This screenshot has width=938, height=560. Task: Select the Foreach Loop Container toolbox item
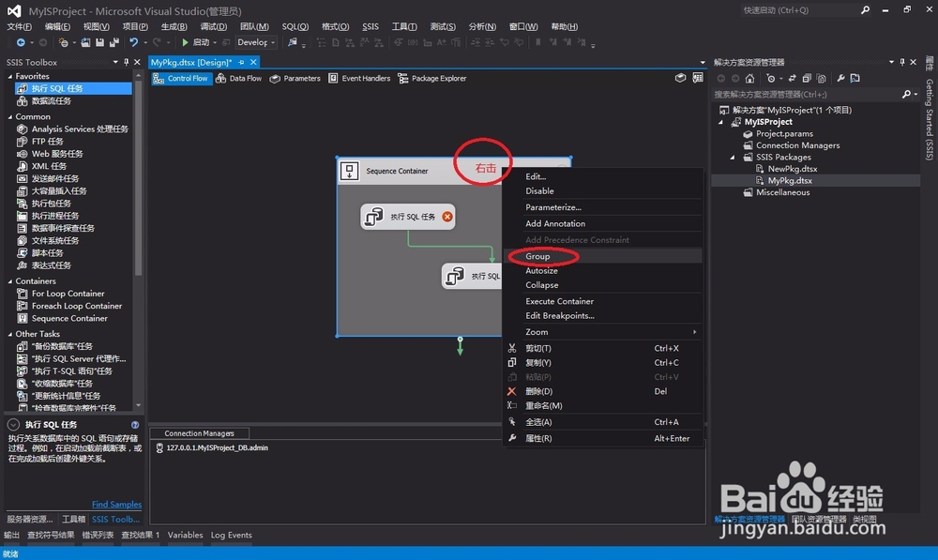pyautogui.click(x=77, y=306)
